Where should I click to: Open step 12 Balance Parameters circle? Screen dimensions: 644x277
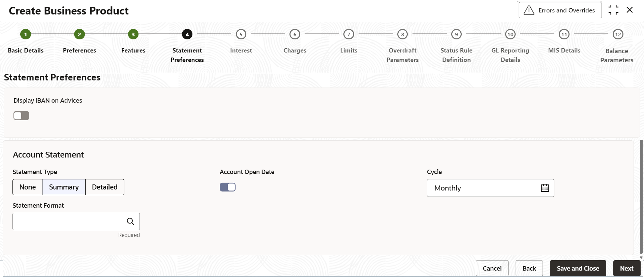pyautogui.click(x=618, y=34)
